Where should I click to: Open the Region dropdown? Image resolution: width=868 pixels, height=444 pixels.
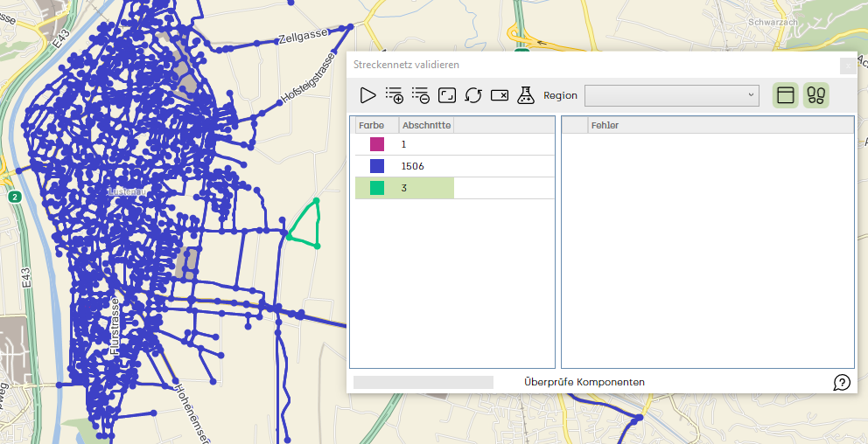pos(671,95)
